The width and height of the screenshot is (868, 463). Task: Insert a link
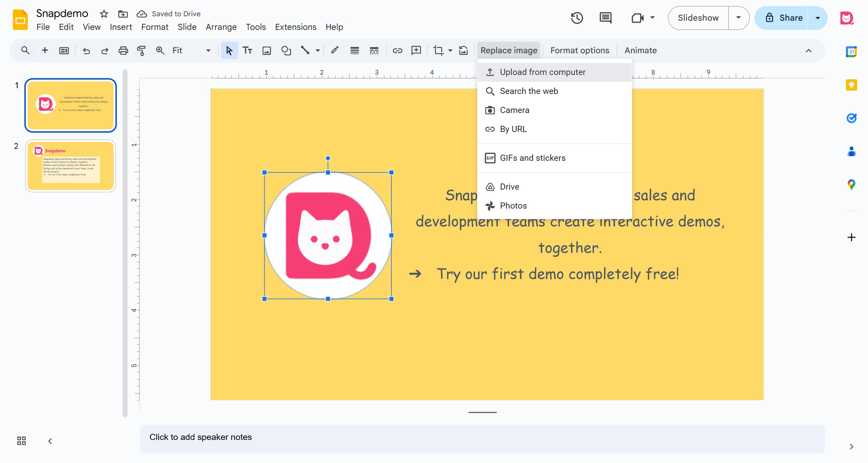[397, 51]
